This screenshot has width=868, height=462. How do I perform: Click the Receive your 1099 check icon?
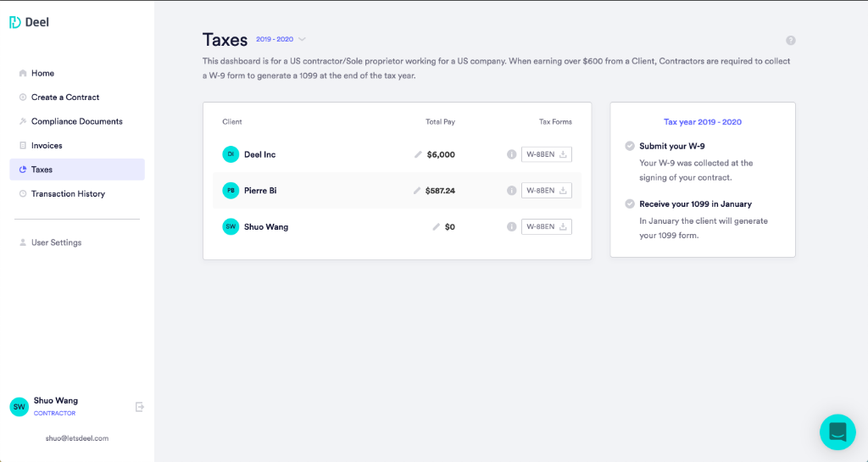630,203
